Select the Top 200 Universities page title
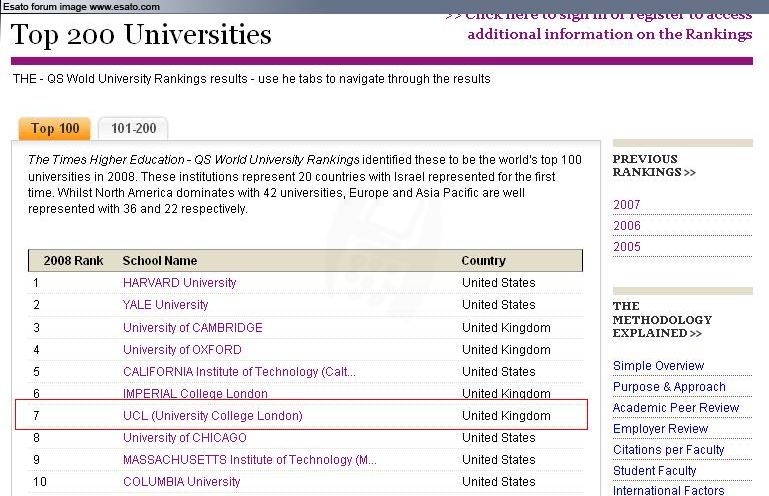Screen dimensions: 769x496 141,35
